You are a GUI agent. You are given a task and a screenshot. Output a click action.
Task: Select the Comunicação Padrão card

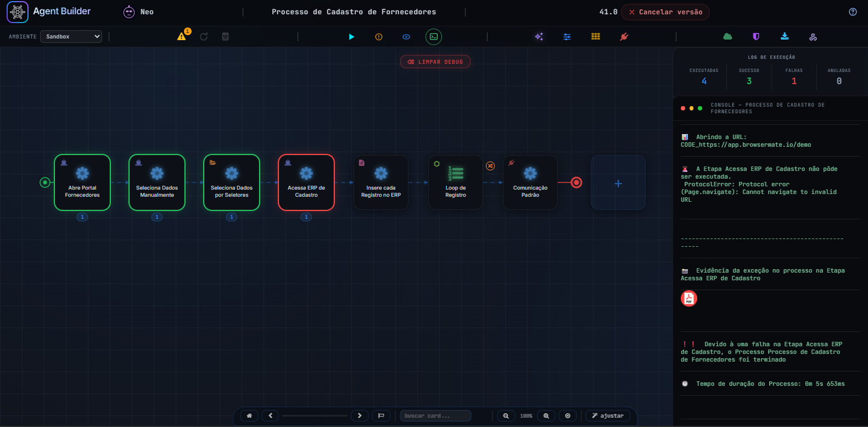click(530, 182)
